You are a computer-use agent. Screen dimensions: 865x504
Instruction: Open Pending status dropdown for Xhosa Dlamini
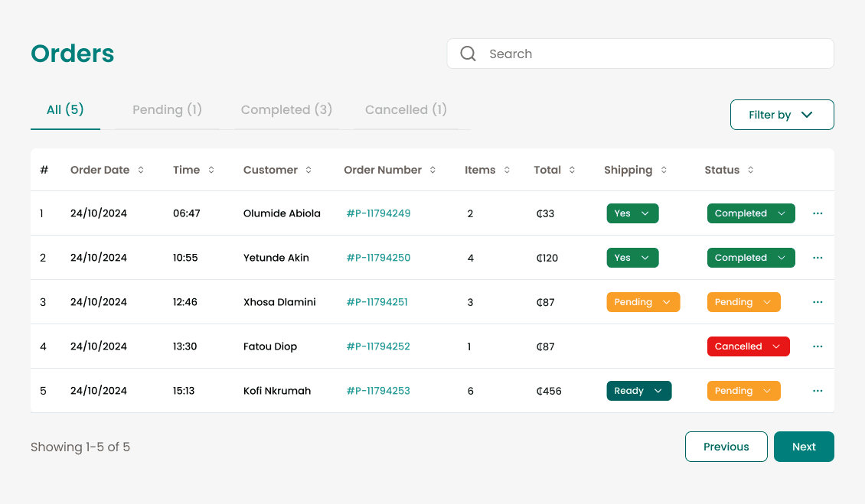pyautogui.click(x=743, y=302)
